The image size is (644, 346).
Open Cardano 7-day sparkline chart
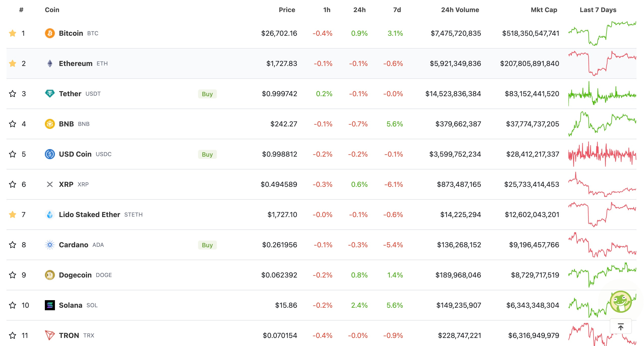(x=602, y=245)
